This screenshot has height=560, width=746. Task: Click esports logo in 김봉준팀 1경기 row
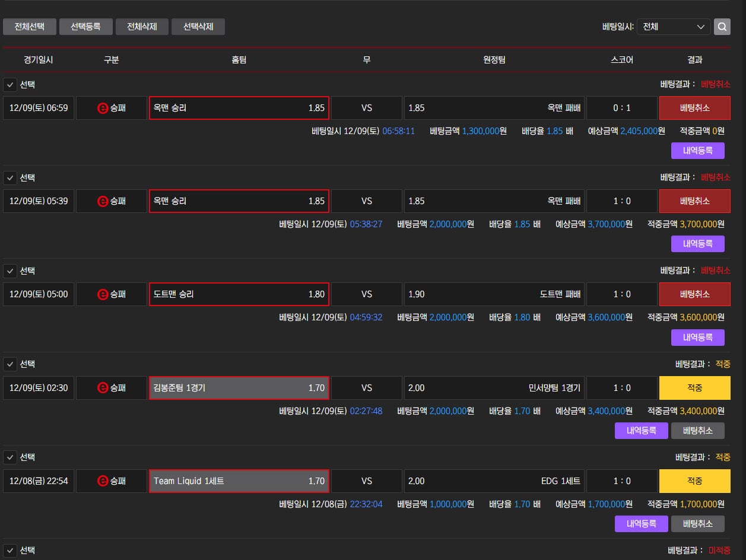point(102,388)
